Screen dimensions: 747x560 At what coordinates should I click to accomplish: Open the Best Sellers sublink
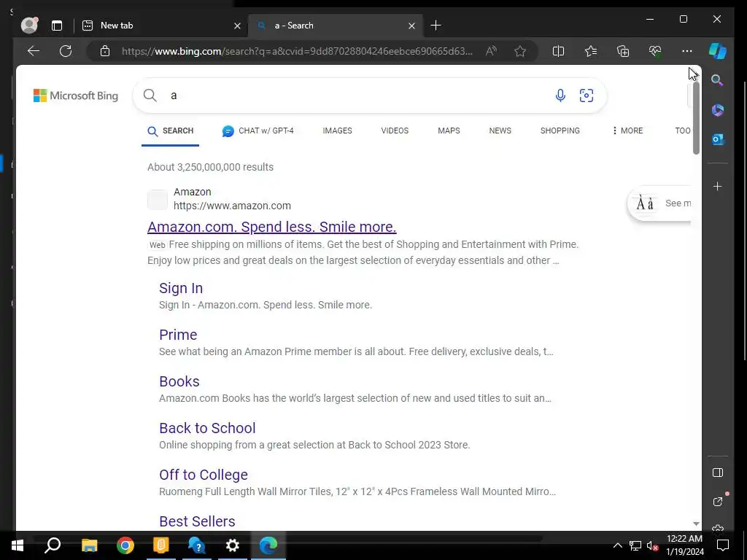coord(197,521)
